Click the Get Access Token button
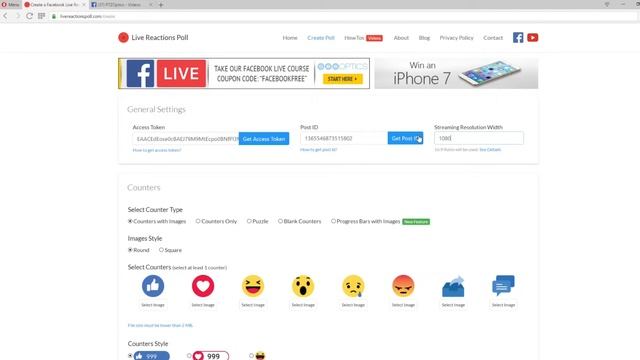Viewport: 640px width, 360px height. point(264,139)
